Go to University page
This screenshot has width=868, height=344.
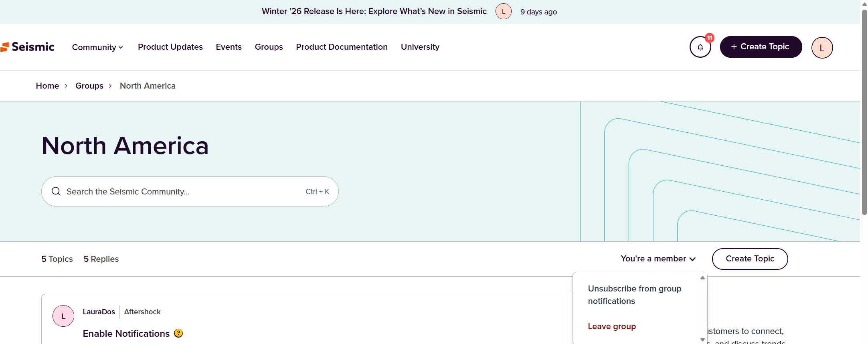click(420, 47)
